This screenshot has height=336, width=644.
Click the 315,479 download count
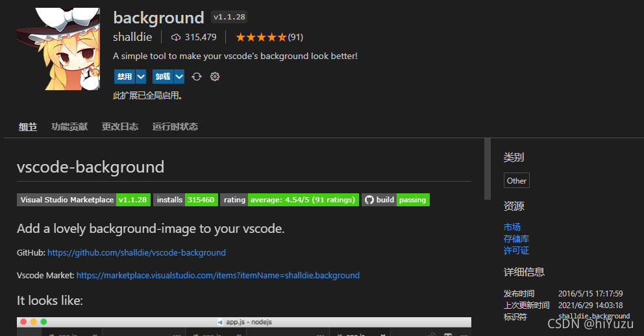pyautogui.click(x=201, y=38)
